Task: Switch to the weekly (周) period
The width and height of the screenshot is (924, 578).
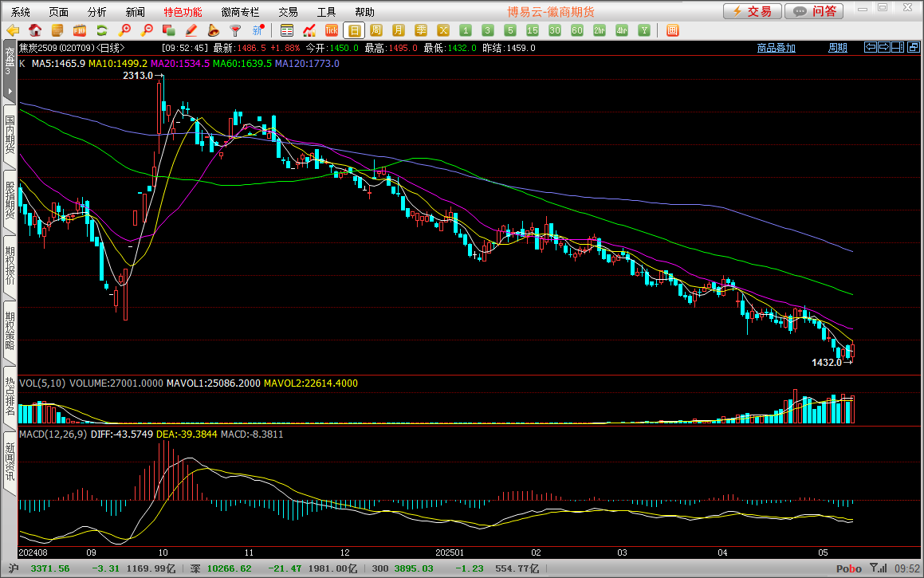Action: [x=376, y=30]
